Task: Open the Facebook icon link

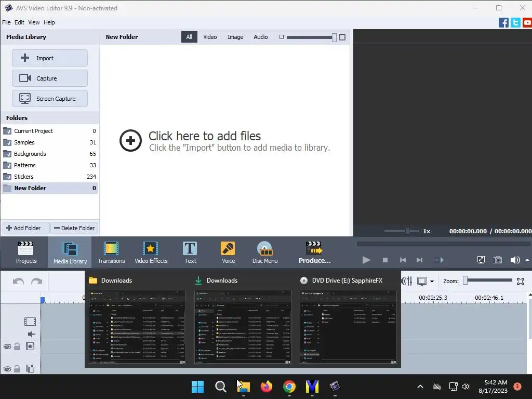Action: click(x=503, y=23)
